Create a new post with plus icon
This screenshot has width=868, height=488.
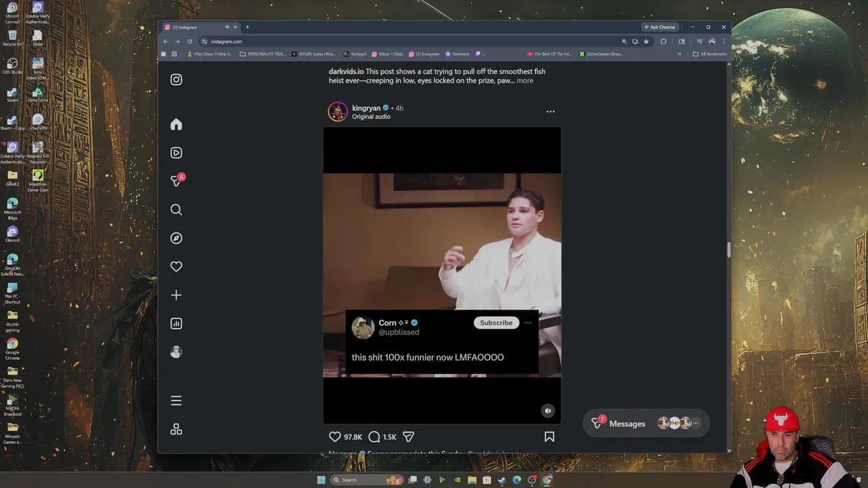click(176, 296)
